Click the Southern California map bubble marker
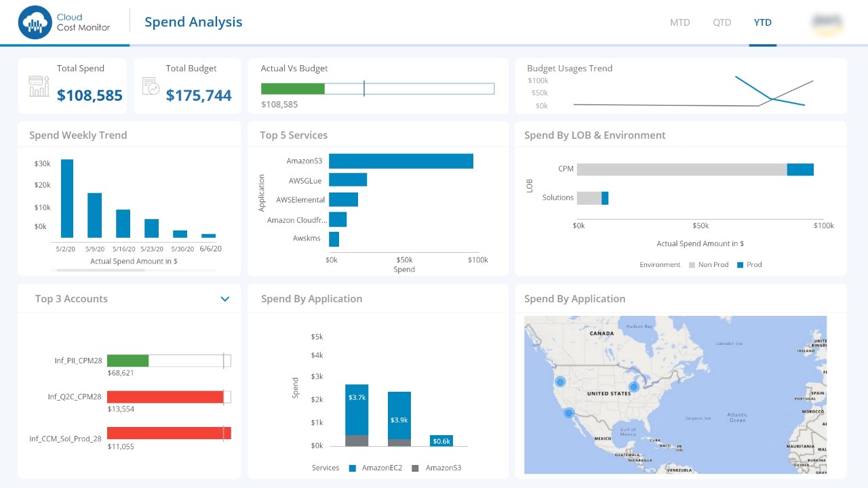Image resolution: width=868 pixels, height=488 pixels. point(569,413)
